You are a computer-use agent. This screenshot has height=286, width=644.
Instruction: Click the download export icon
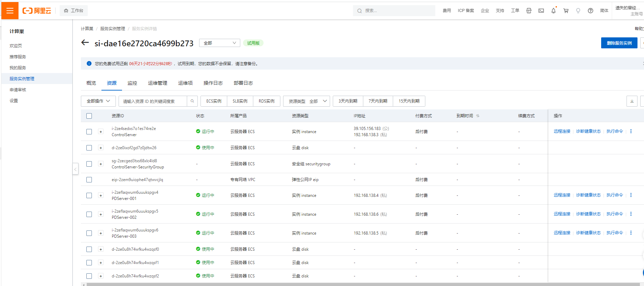632,101
